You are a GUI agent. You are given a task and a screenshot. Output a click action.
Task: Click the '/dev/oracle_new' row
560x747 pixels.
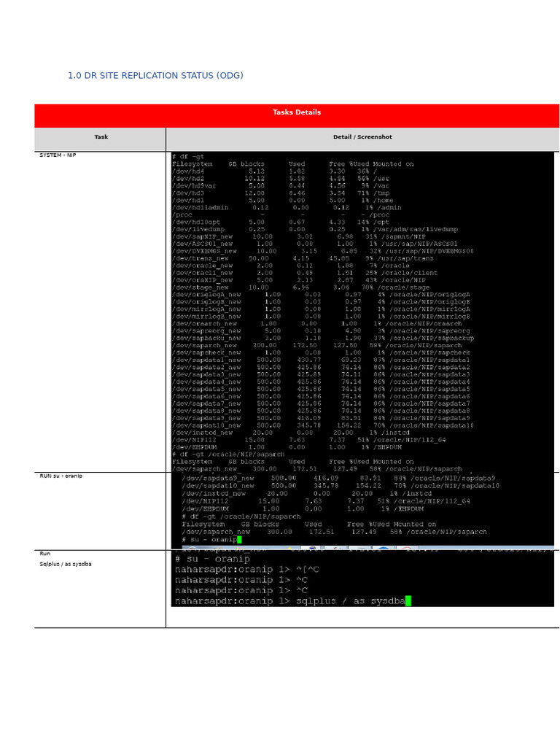point(290,266)
